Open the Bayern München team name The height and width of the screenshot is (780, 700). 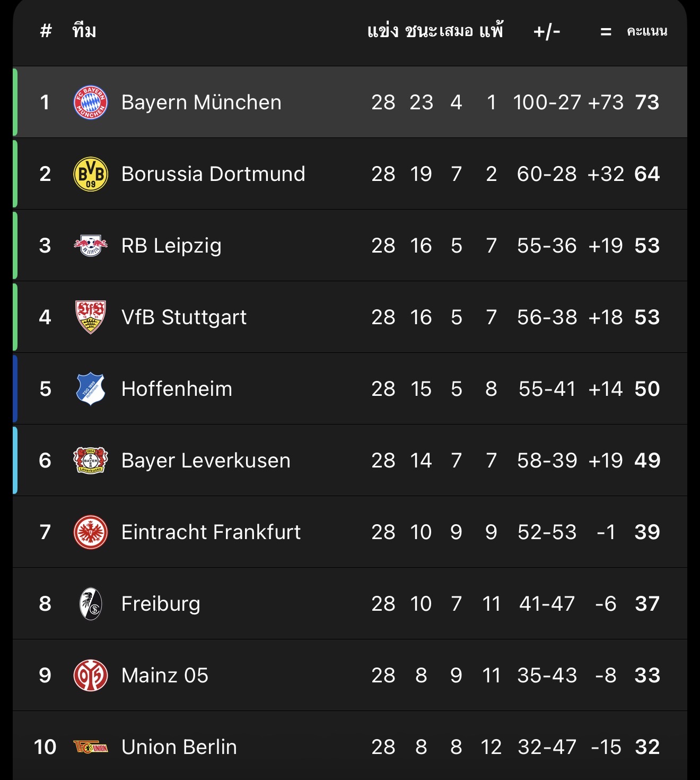coord(201,102)
